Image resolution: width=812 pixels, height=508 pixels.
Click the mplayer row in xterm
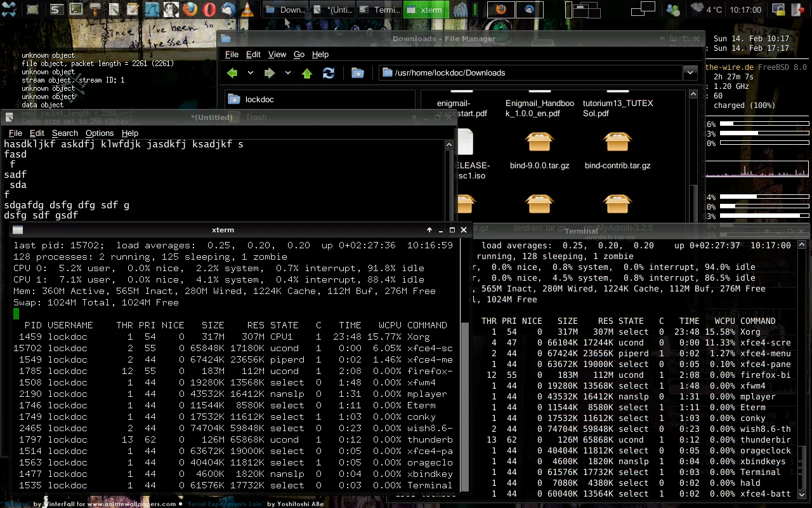233,394
